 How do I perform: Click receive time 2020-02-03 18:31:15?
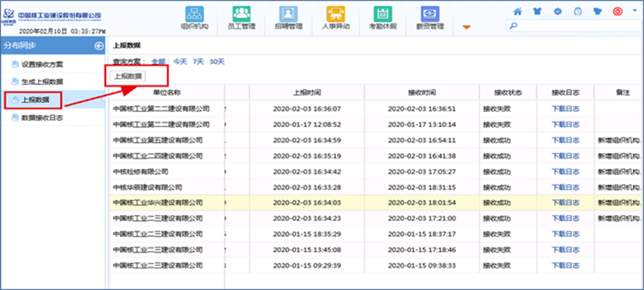[x=422, y=187]
